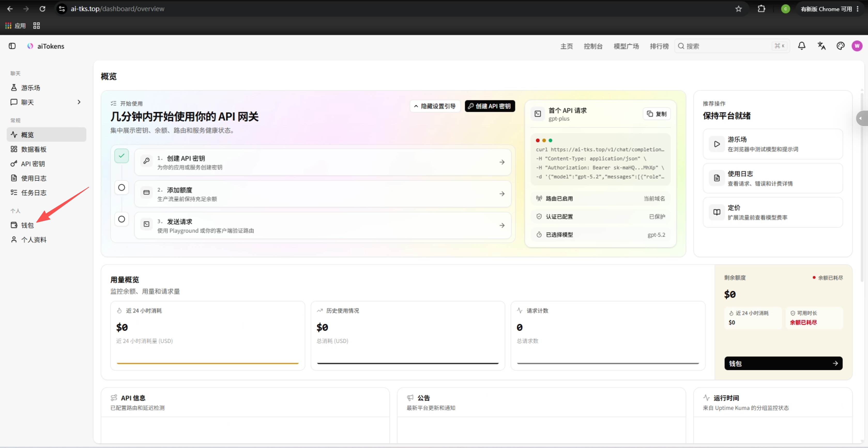
Task: Click the curl code snippet block
Action: [600, 159]
